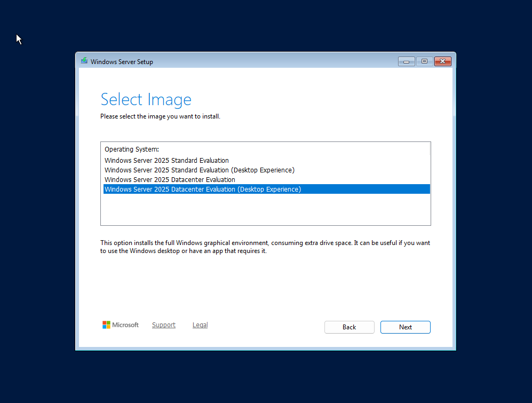Continue setup with the Next button
Image resolution: width=532 pixels, height=403 pixels.
point(405,327)
